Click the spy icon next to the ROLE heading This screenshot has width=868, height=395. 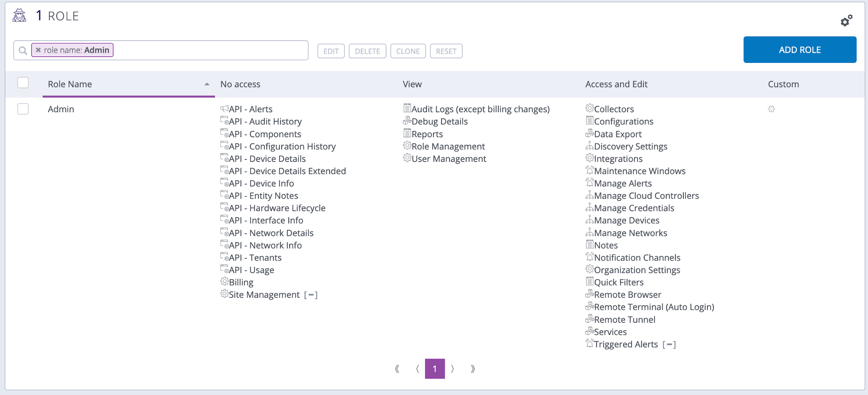pos(19,16)
